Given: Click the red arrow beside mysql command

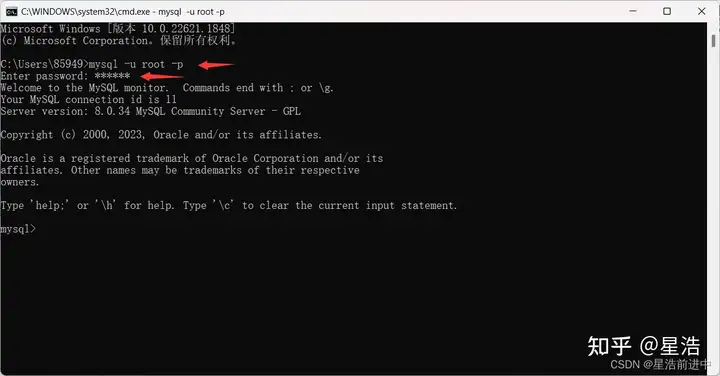Looking at the screenshot, I should point(216,65).
